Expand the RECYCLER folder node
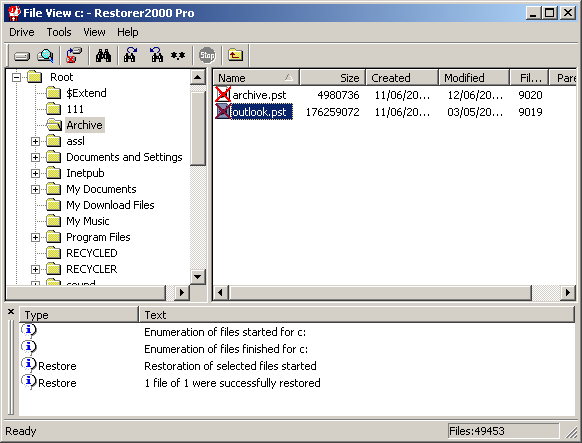Image resolution: width=582 pixels, height=443 pixels. (35, 269)
